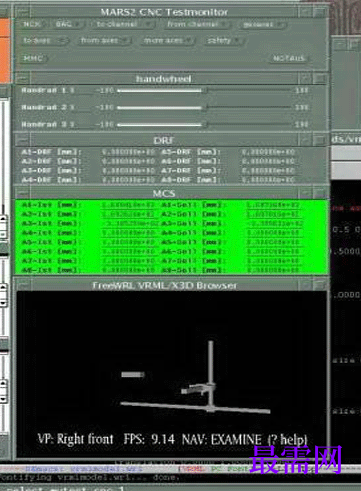Expand the 'more axes' dropdown
Image resolution: width=361 pixels, height=491 pixels.
[x=168, y=41]
